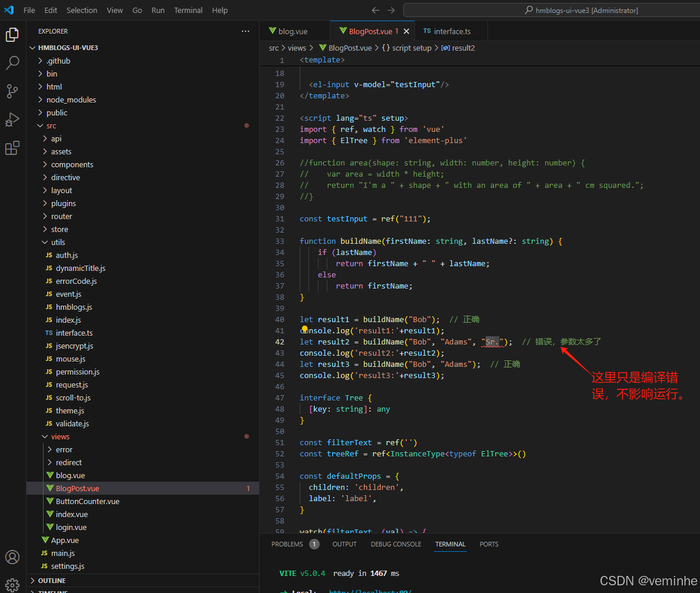Click the lightbulb quick-fix icon on line 41
Image resolution: width=700 pixels, height=593 pixels.
point(304,330)
